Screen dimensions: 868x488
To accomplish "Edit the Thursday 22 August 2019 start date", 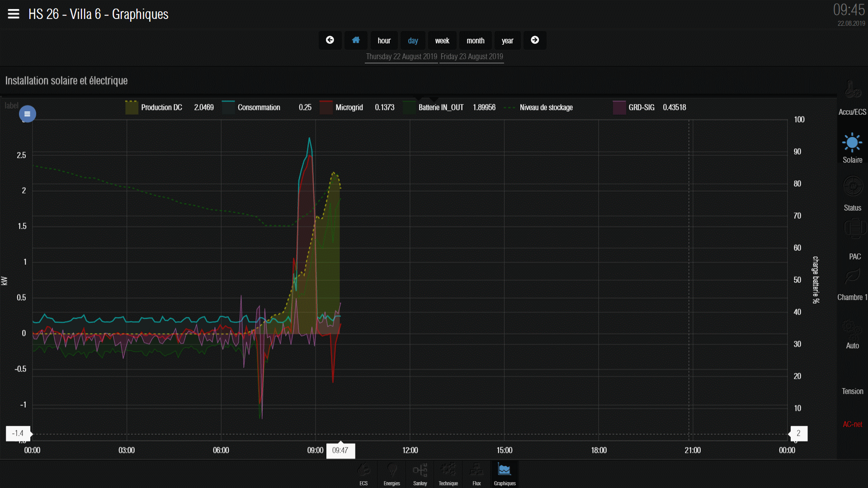I will coord(401,56).
